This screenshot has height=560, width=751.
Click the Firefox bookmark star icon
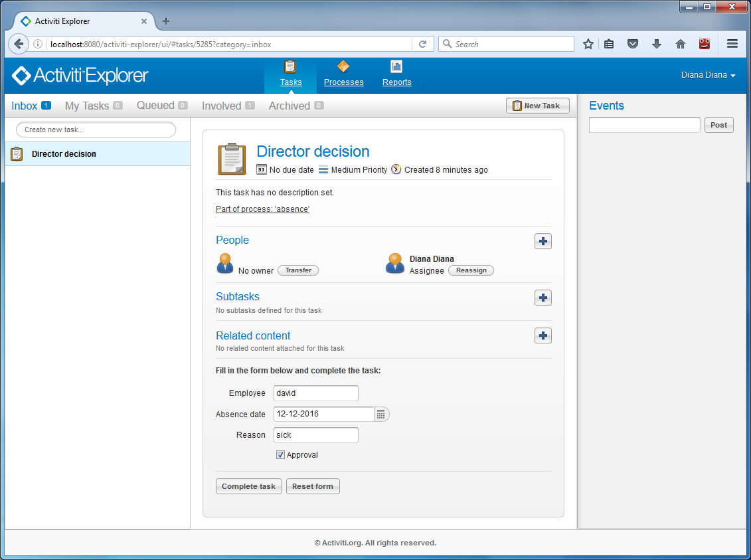point(588,44)
